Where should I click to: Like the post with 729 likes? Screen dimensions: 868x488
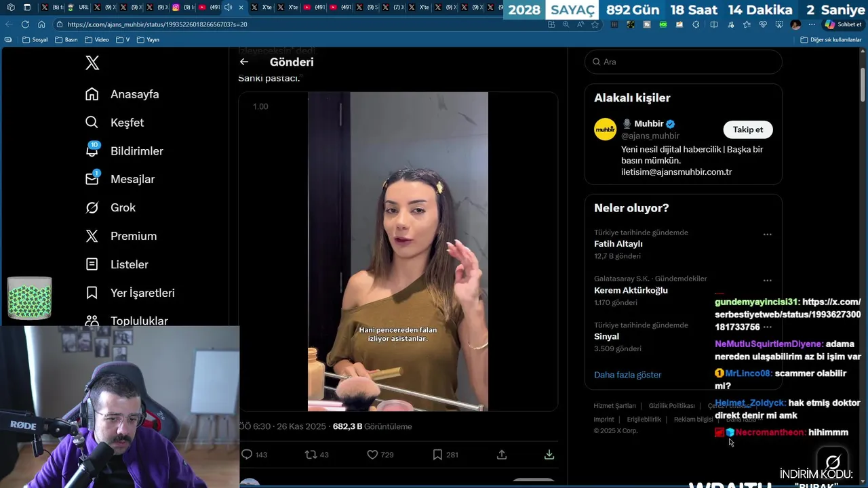tap(372, 455)
